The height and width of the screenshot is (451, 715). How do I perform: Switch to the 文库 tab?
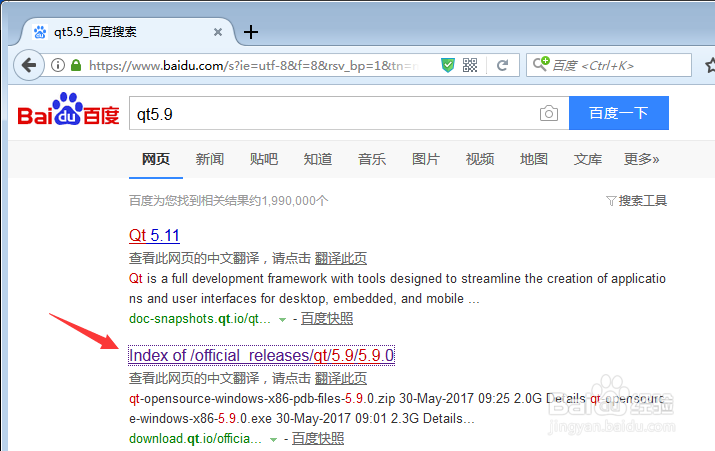588,159
